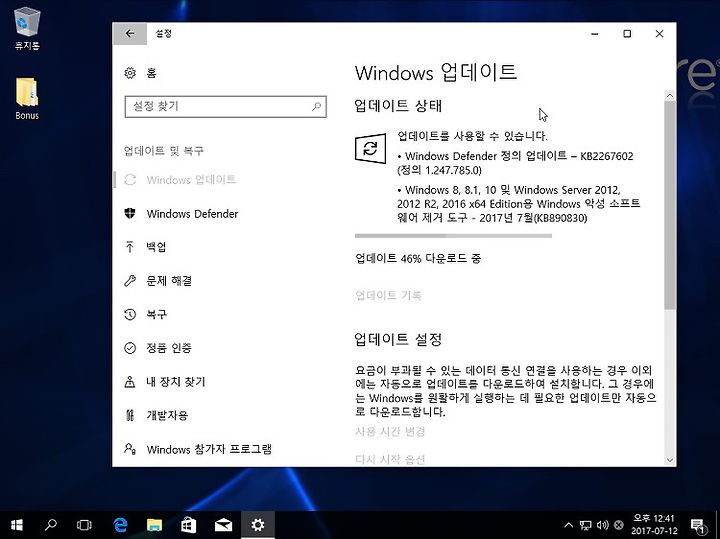
Task: Launch Microsoft Edge from taskbar
Action: [x=120, y=525]
